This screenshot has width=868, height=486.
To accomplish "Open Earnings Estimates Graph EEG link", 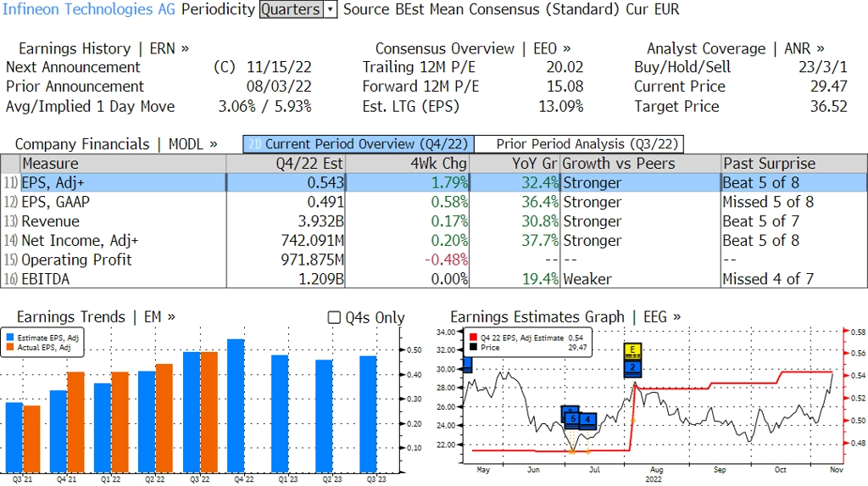I will [565, 317].
